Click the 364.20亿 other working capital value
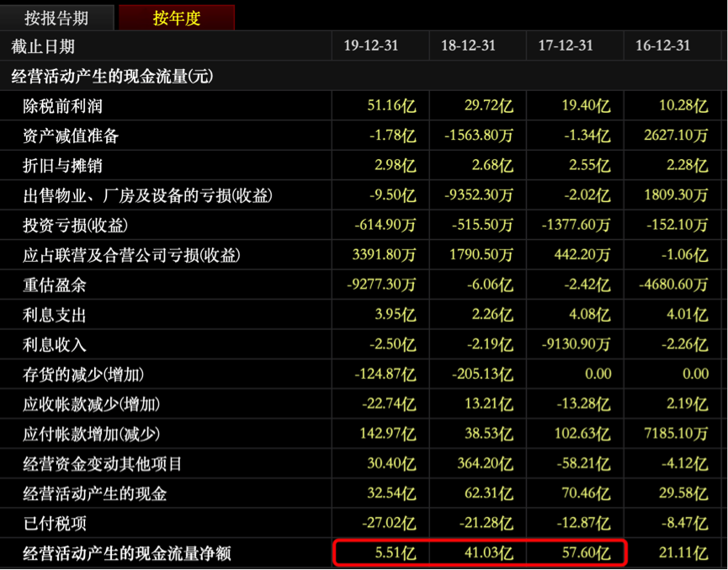Screen dimensions: 728x570 click(485, 463)
